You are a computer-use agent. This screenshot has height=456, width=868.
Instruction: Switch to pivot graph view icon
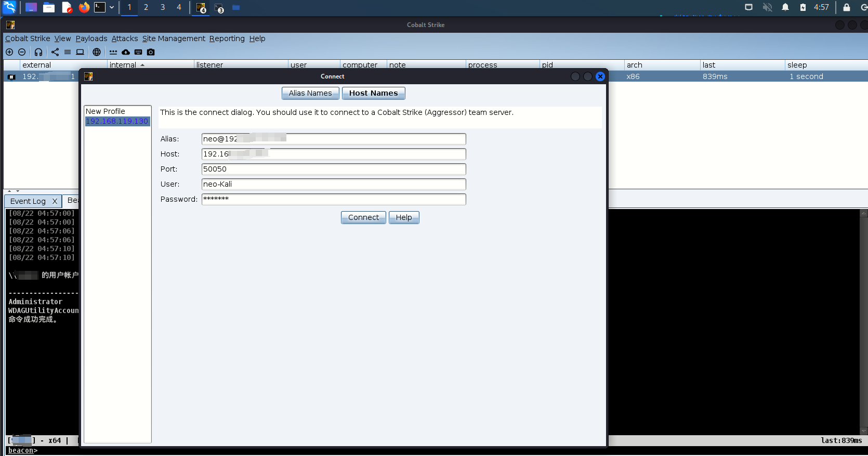pos(55,52)
